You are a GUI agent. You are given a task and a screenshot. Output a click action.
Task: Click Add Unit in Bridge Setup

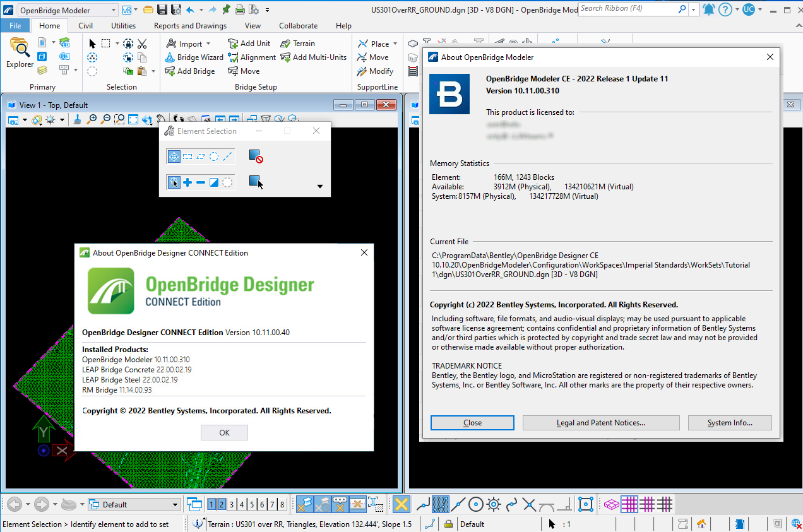(x=249, y=44)
